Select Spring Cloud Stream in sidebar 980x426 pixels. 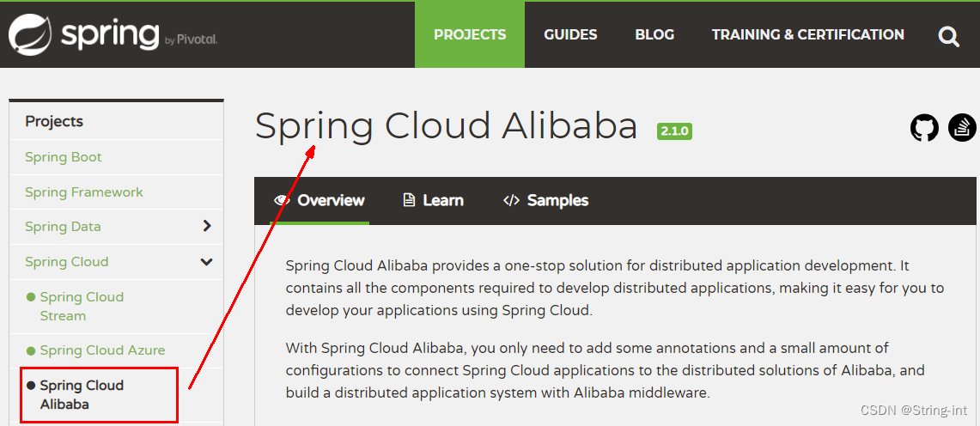click(82, 306)
